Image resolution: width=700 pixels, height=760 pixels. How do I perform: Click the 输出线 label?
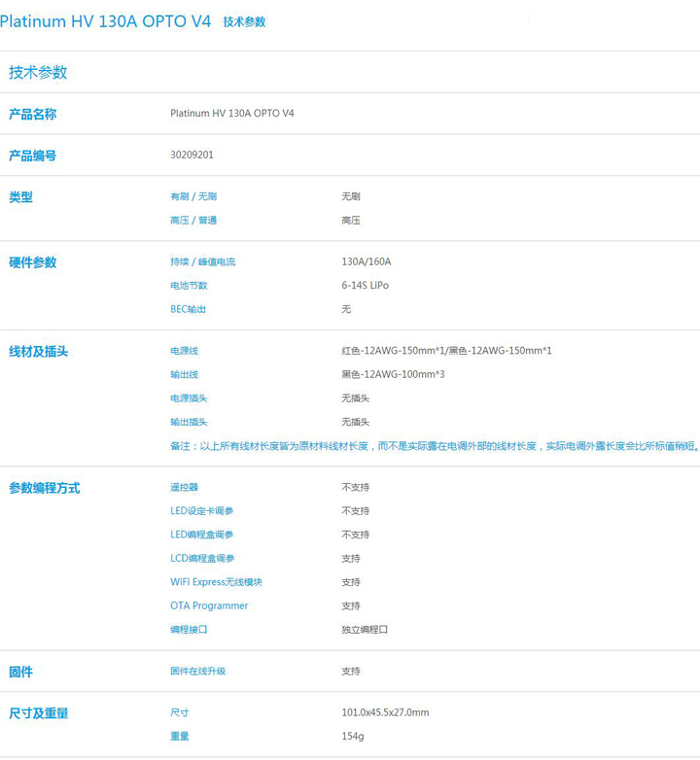[184, 374]
